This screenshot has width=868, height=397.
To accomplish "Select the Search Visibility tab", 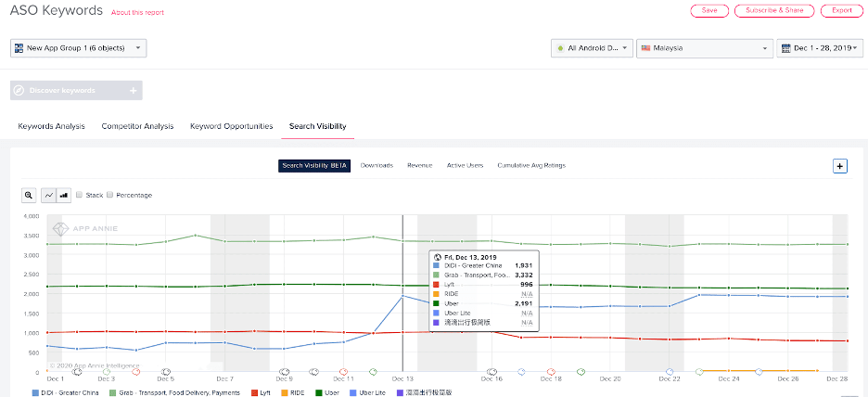I will coord(318,126).
